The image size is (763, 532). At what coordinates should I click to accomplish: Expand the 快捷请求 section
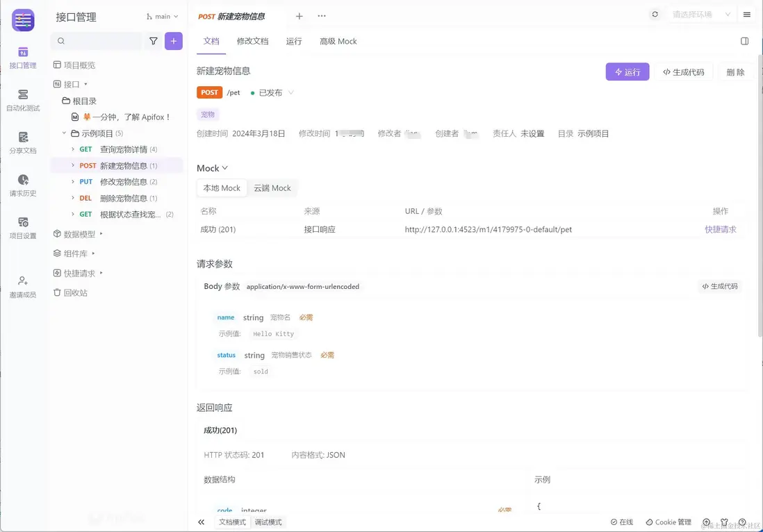click(101, 274)
